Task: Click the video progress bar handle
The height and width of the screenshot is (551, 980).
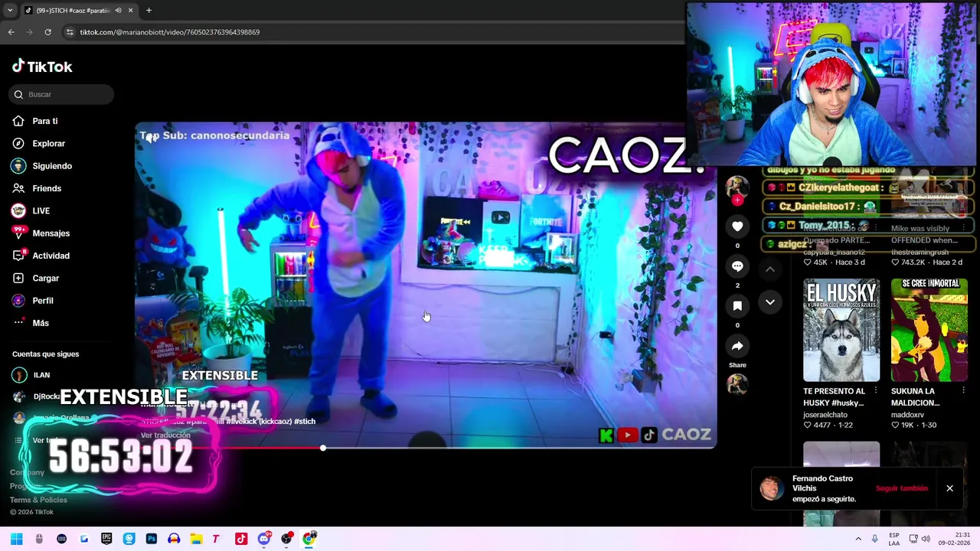Action: point(323,448)
